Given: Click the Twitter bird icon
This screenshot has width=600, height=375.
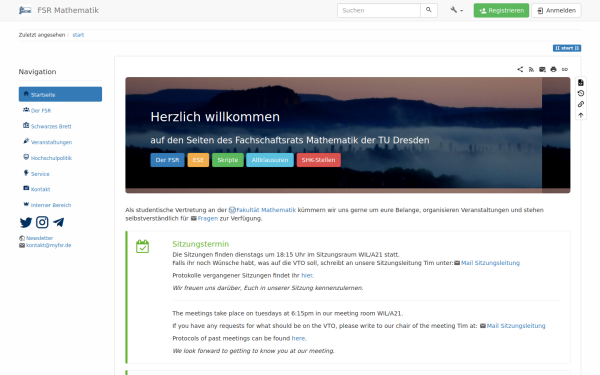Looking at the screenshot, I should [x=26, y=222].
